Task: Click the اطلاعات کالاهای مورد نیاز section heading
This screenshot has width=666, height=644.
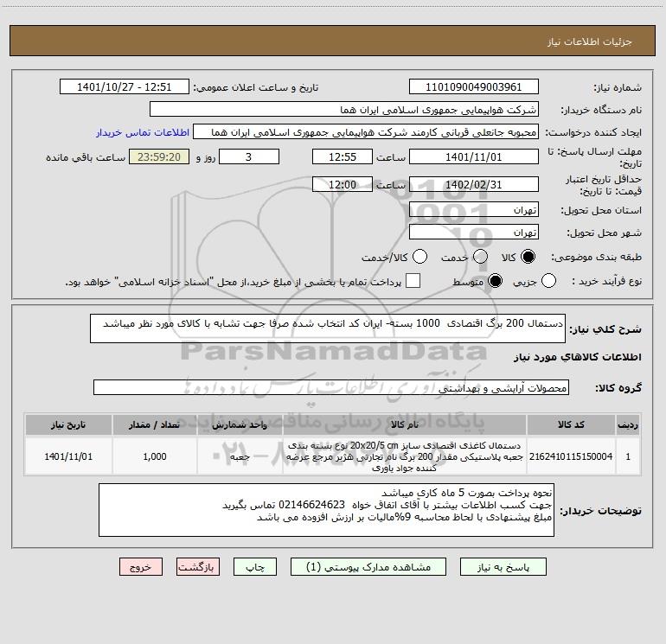Action: point(577,357)
